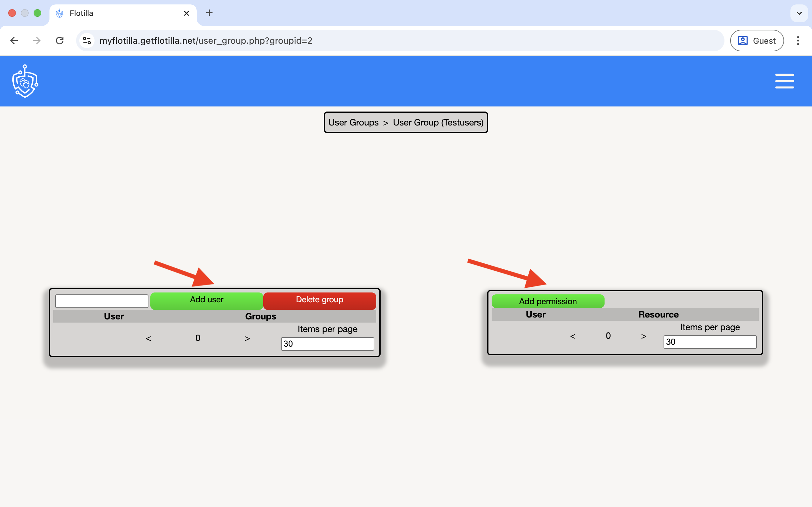Image resolution: width=812 pixels, height=507 pixels.
Task: Click items per page field under Groups table
Action: pyautogui.click(x=327, y=343)
